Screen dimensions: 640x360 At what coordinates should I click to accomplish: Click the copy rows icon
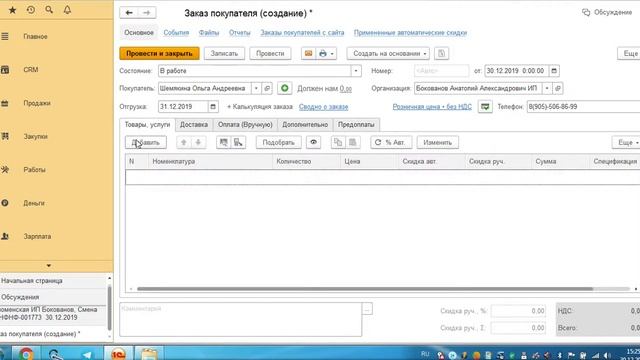tap(338, 142)
